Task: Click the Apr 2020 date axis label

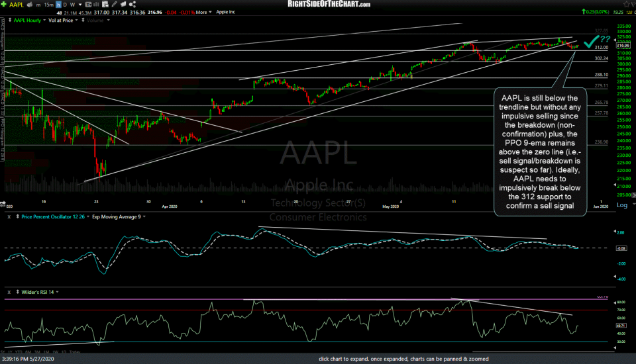Action: tap(170, 206)
